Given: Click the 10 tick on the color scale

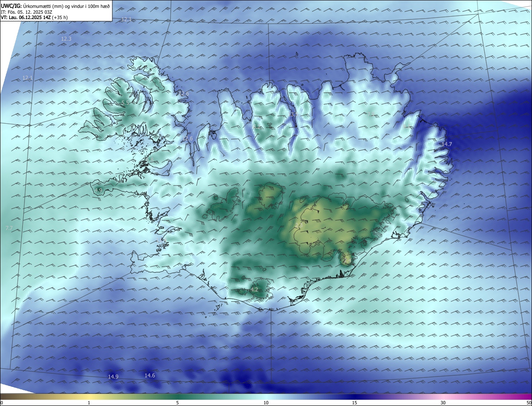Looking at the screenshot, I should pos(266,403).
